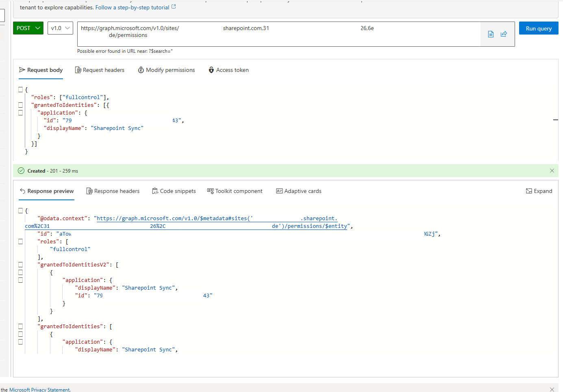Click the "fullcontrol" value in response
This screenshot has height=392, width=563.
pyautogui.click(x=70, y=249)
